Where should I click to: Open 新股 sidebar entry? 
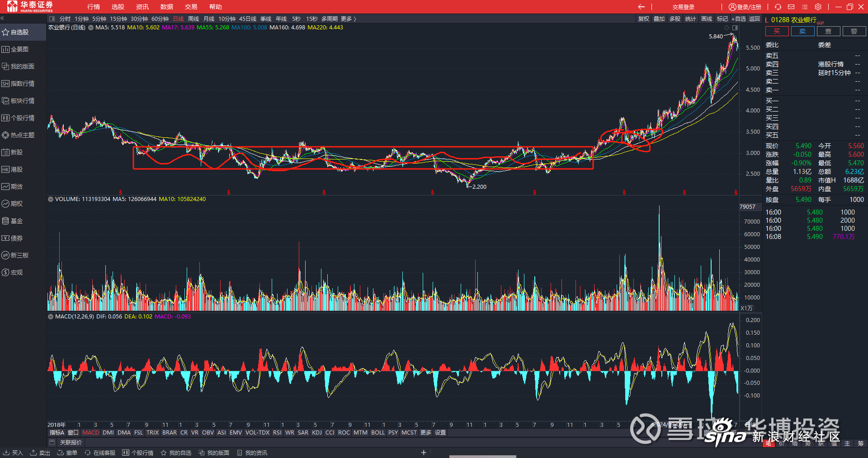13,152
